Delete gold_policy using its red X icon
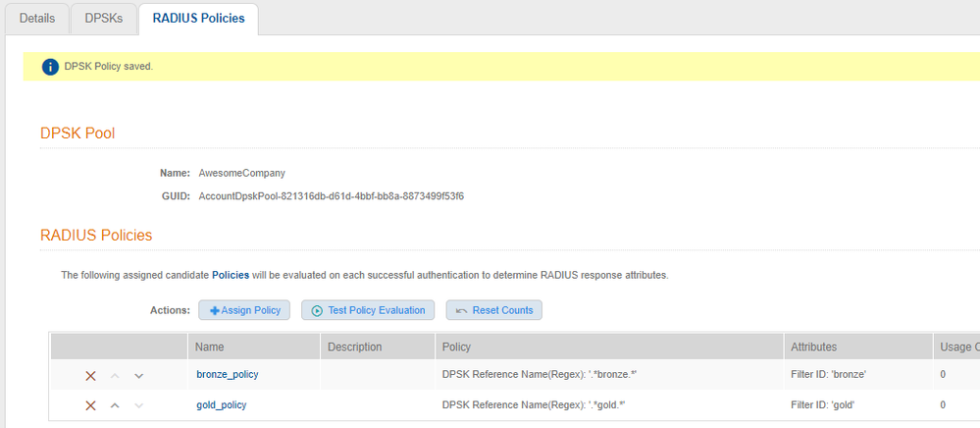This screenshot has width=980, height=428. [90, 405]
